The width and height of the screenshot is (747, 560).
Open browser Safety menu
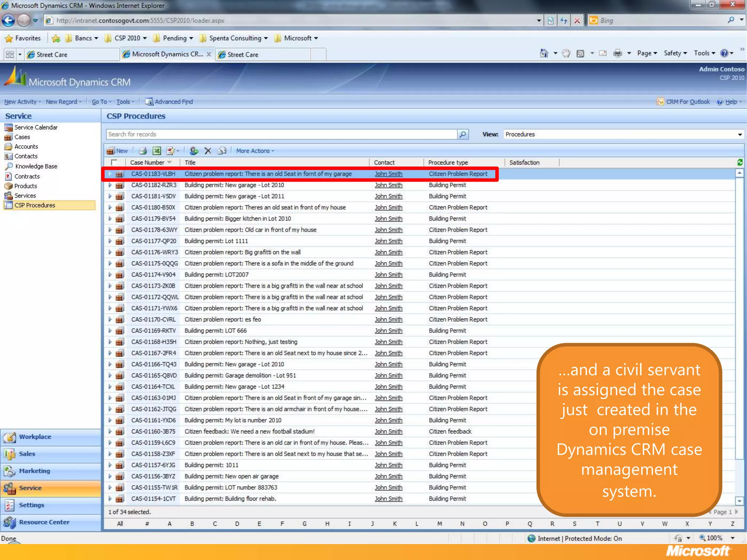(x=675, y=53)
